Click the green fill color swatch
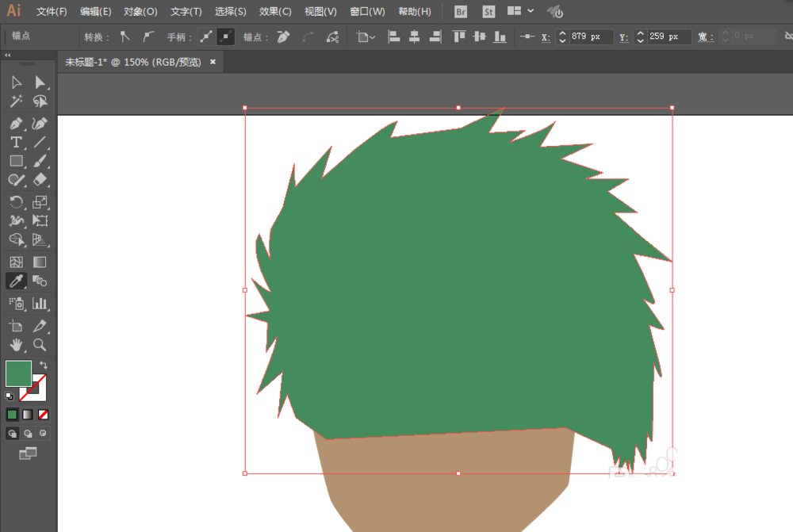Viewport: 793px width, 532px height. [x=19, y=373]
